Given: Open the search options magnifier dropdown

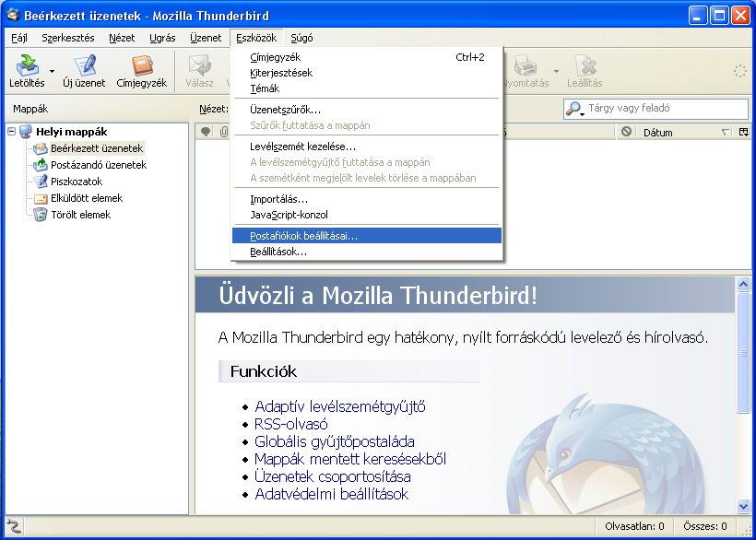Looking at the screenshot, I should pos(574,109).
